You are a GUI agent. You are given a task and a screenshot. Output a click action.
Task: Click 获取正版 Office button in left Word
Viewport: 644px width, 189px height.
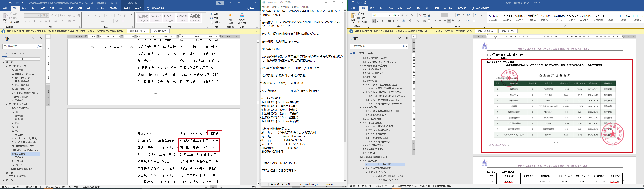[138, 31]
